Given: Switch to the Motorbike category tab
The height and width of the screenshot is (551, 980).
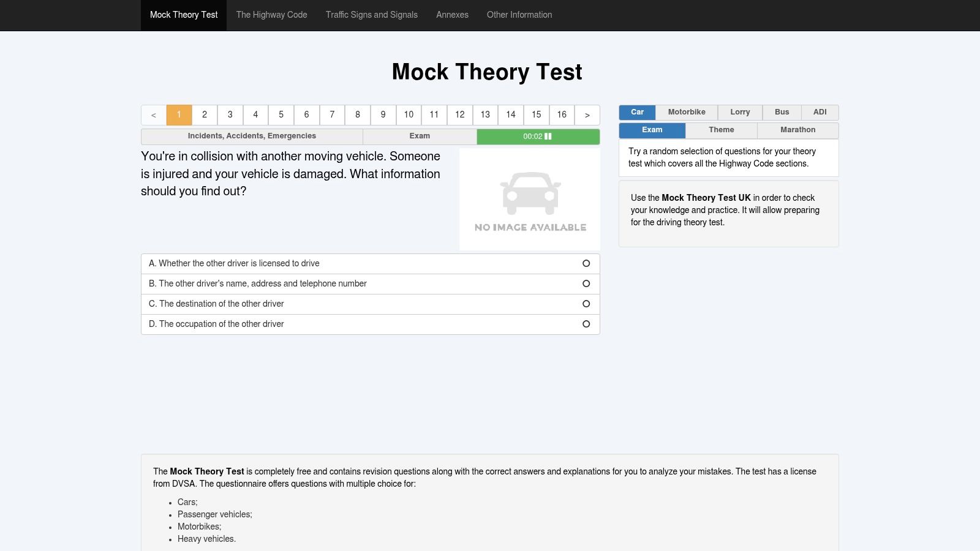Looking at the screenshot, I should pyautogui.click(x=687, y=113).
